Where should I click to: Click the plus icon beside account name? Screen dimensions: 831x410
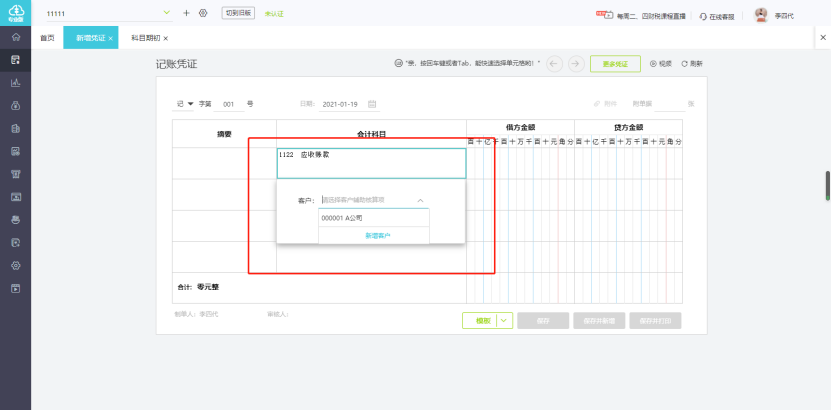click(x=186, y=13)
